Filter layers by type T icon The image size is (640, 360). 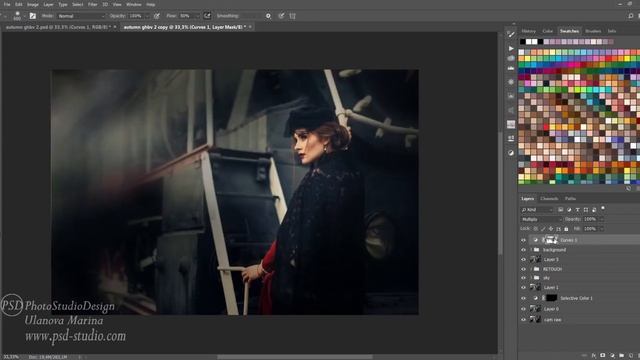[x=577, y=209]
